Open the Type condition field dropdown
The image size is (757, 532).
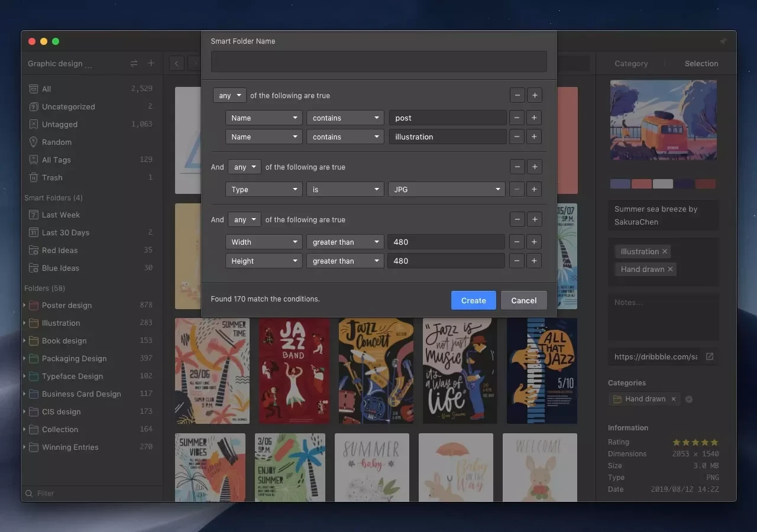point(264,189)
